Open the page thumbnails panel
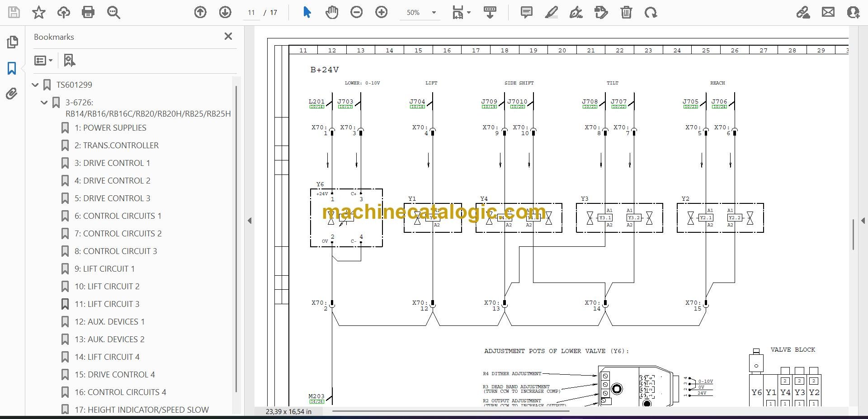The image size is (868, 419). click(x=12, y=42)
